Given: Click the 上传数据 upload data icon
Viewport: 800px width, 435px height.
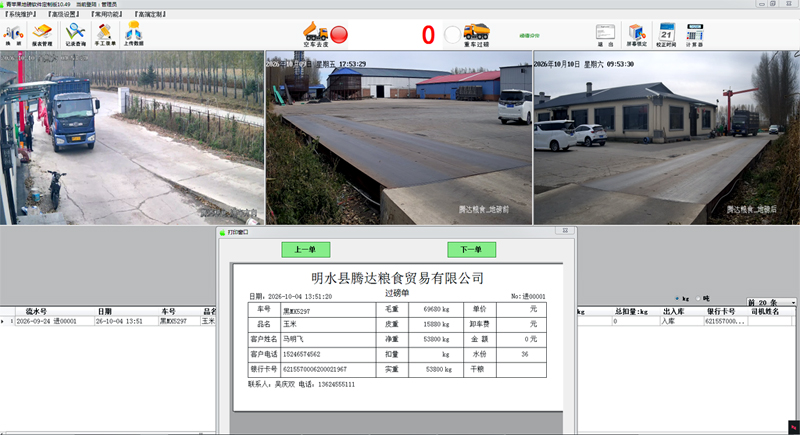Looking at the screenshot, I should [133, 34].
